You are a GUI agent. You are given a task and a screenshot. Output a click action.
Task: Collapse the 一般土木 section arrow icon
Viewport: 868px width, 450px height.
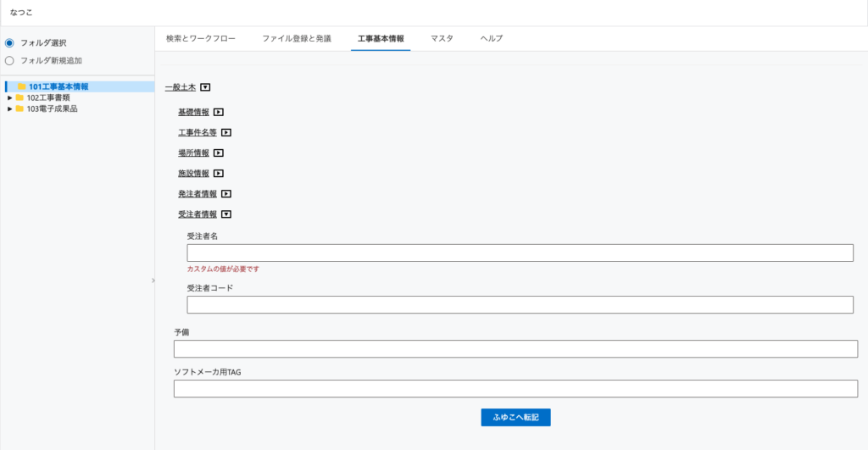coord(205,87)
